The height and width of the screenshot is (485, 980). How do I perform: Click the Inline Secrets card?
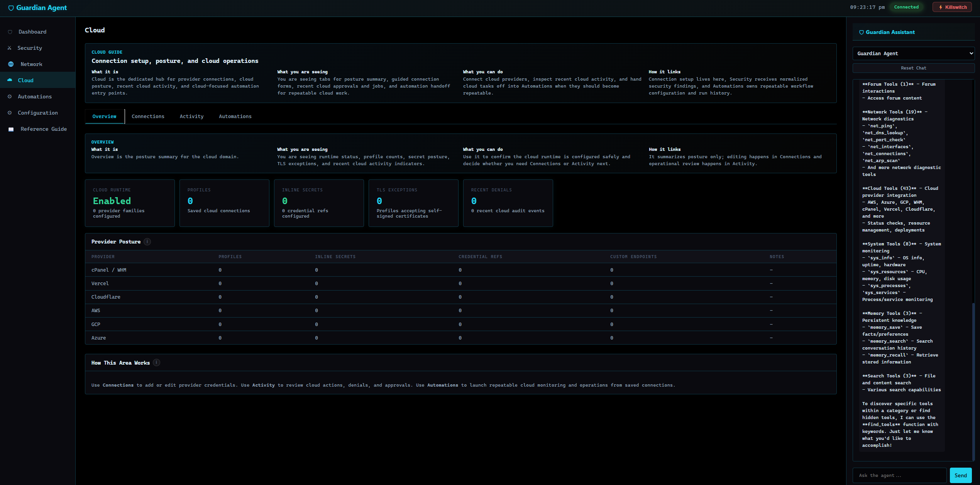pyautogui.click(x=319, y=203)
